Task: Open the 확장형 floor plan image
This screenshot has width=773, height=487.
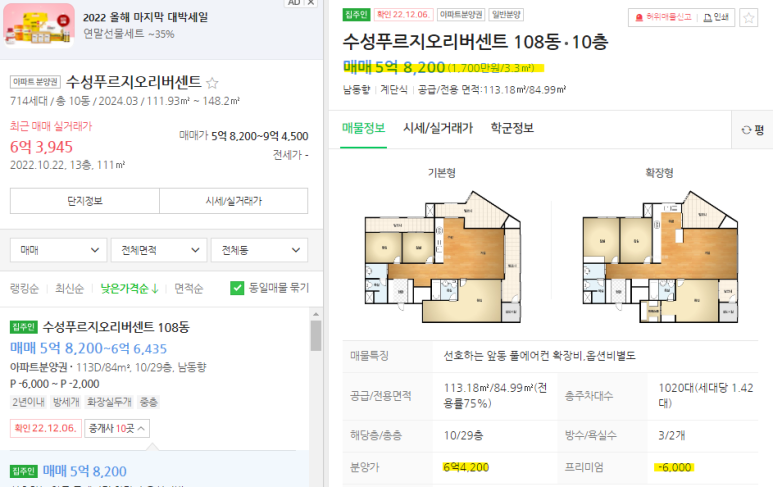Action: [660, 257]
